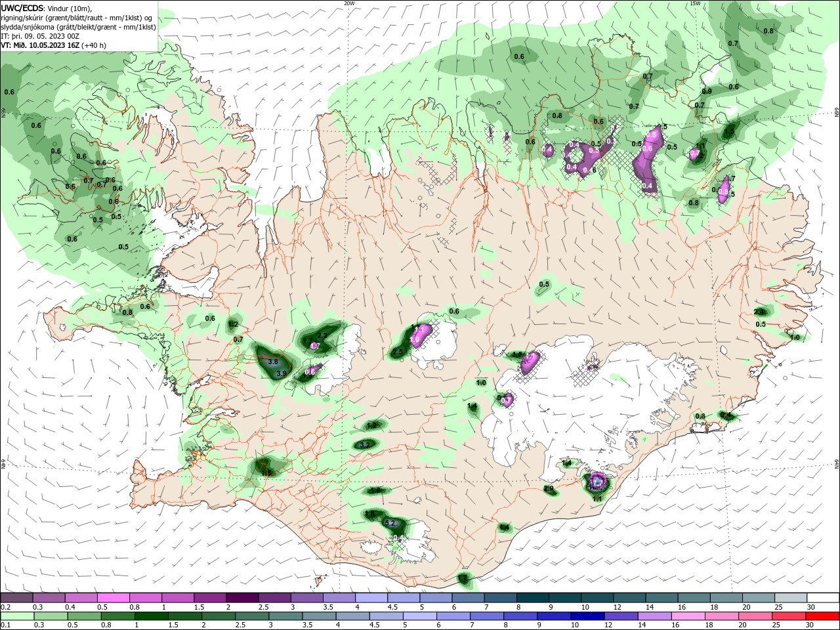
Task: Click the white snow swatch labeled 30
Action: [824, 598]
